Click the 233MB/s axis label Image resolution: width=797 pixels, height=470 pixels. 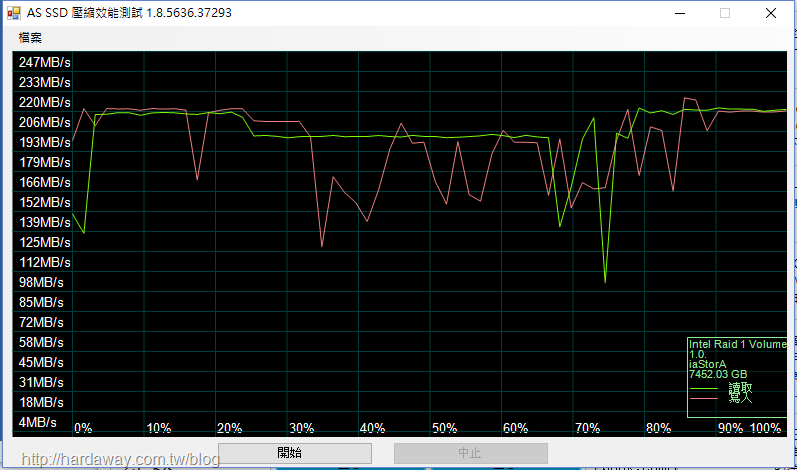[45, 82]
